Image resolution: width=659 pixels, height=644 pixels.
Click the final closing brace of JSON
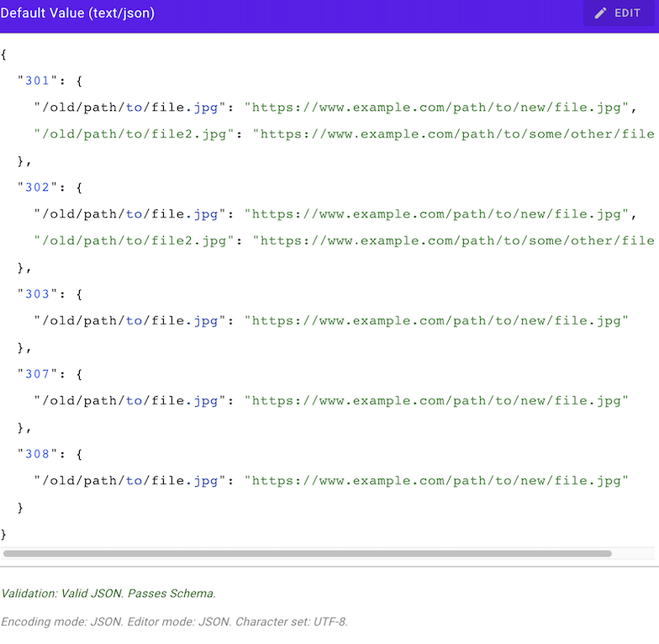click(3, 535)
